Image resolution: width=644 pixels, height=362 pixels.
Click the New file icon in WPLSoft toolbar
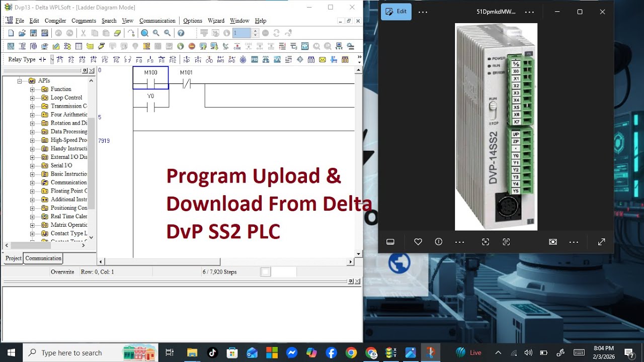(11, 33)
